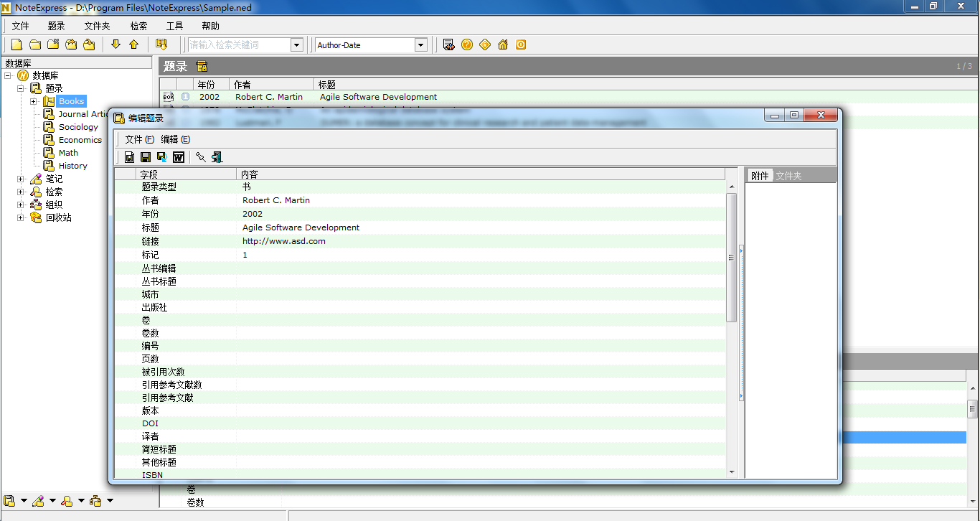Open the 文件 menu in main window
This screenshot has height=521, width=980.
coord(21,26)
